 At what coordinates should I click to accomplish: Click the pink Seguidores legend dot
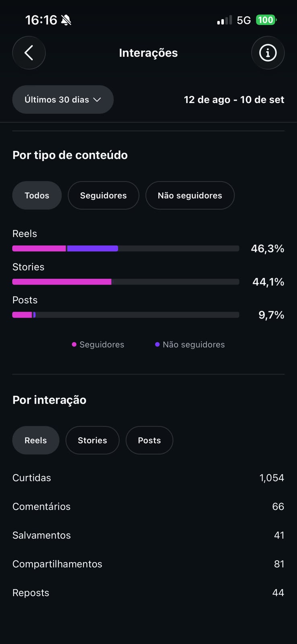click(x=74, y=345)
